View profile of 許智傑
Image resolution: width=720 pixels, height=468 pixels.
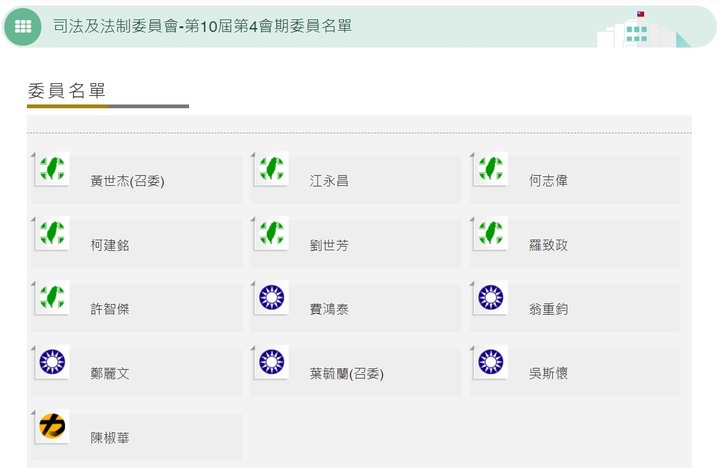coord(110,309)
